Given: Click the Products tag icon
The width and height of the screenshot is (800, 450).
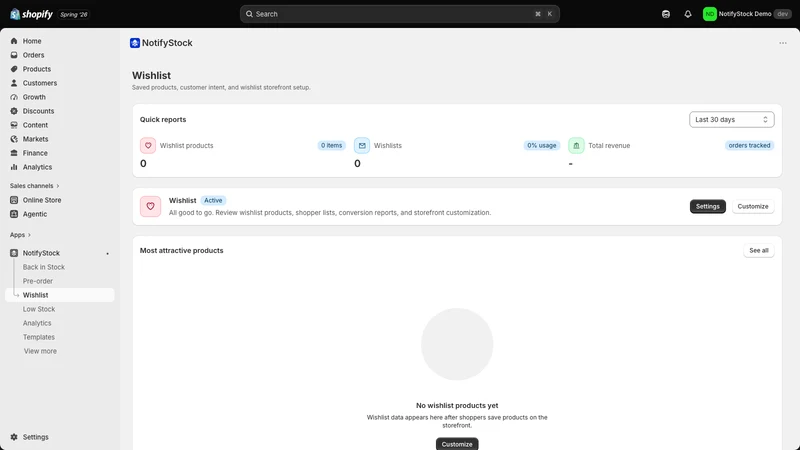Looking at the screenshot, I should point(14,69).
